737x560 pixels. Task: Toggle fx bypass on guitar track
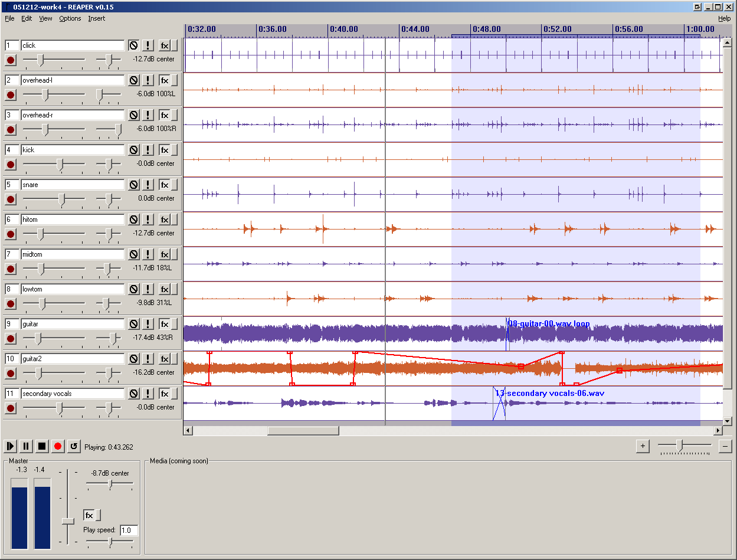click(174, 324)
